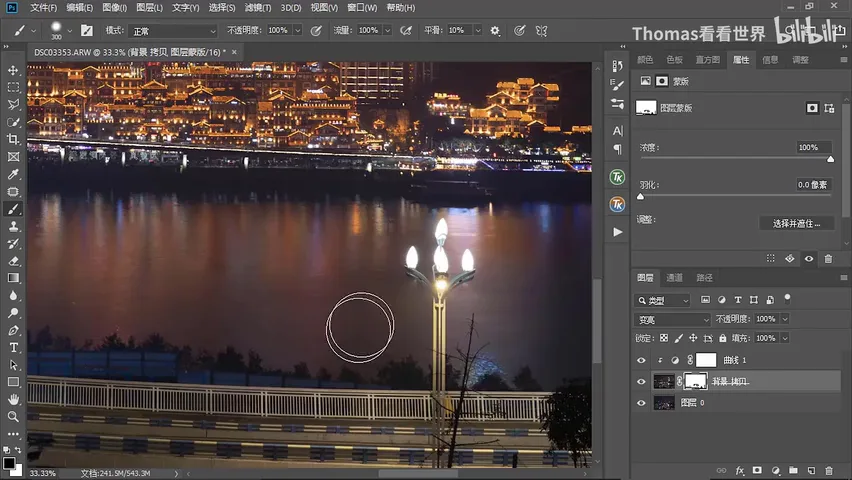Hide the 图层 0 layer
Screen dimensions: 852x480
tap(641, 403)
